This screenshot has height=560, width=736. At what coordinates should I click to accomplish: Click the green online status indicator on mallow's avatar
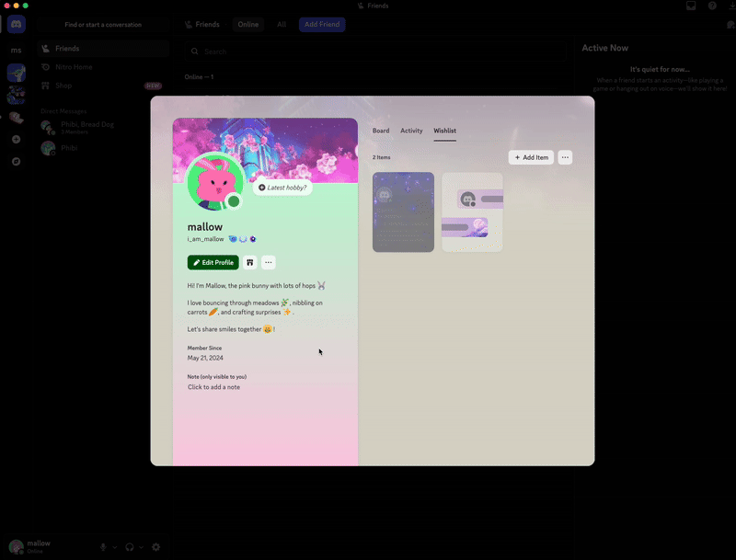(x=233, y=200)
